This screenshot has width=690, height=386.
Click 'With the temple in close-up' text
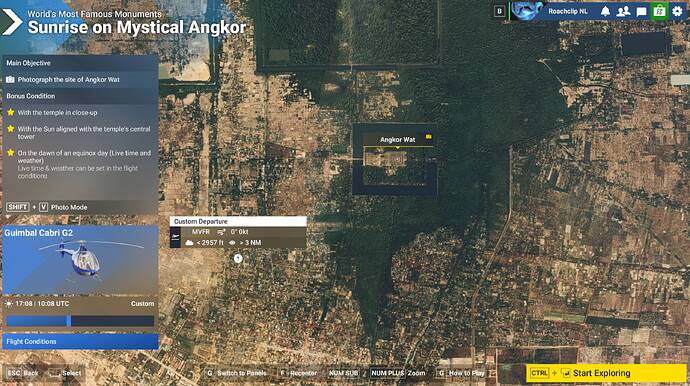pyautogui.click(x=58, y=113)
